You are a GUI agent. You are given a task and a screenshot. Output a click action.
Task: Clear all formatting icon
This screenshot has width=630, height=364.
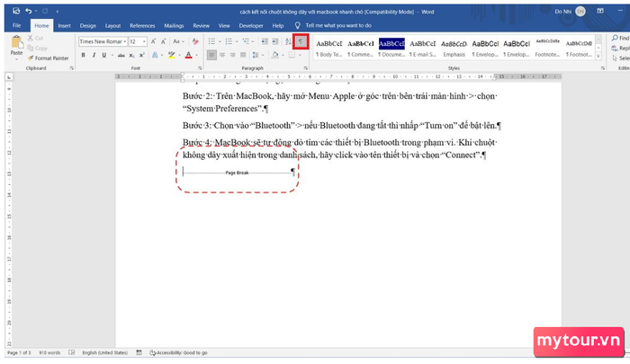(195, 41)
